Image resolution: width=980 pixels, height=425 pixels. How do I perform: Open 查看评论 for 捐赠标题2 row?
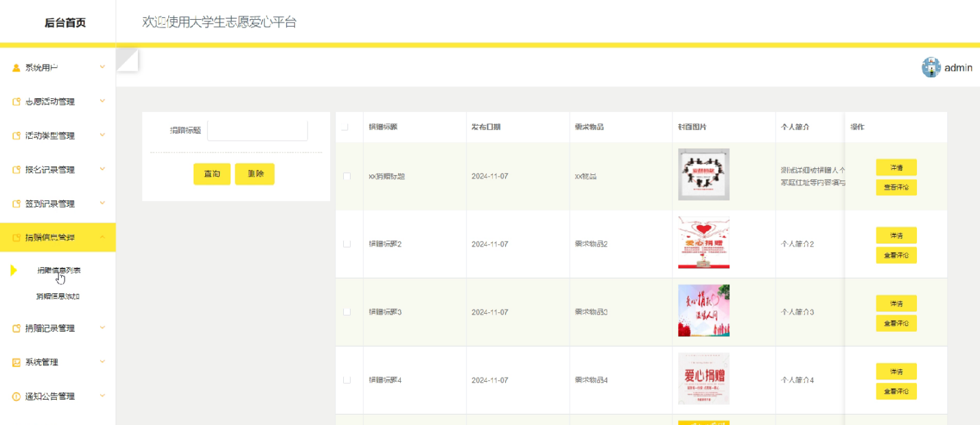[896, 255]
